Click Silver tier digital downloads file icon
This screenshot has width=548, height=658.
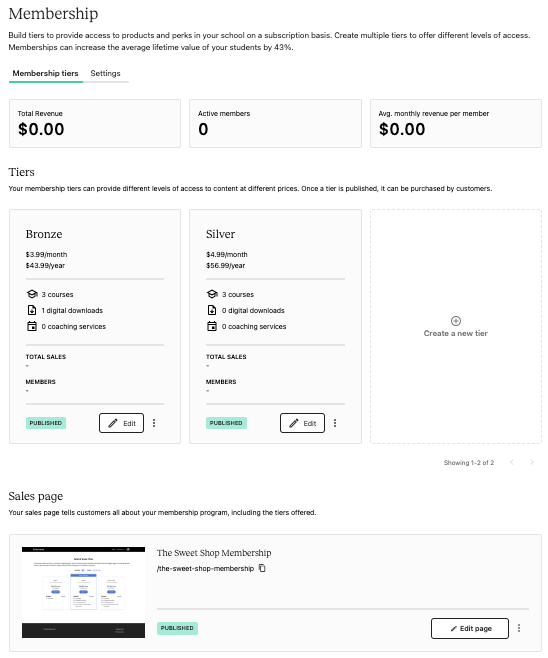pos(212,310)
